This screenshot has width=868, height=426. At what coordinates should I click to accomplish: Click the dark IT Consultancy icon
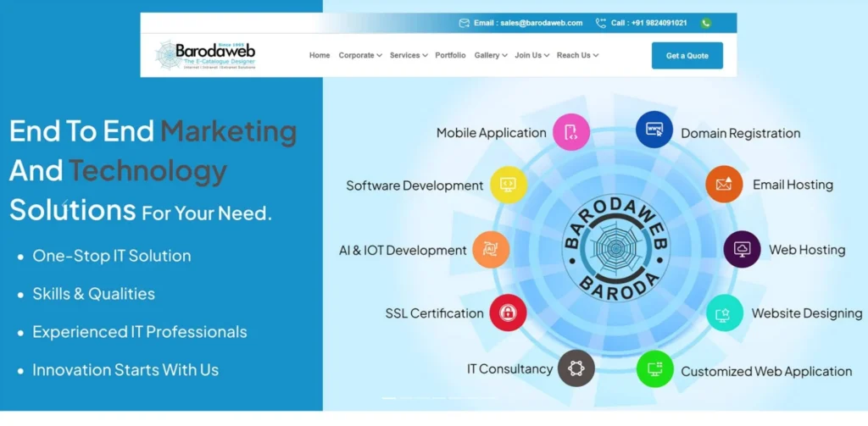(x=576, y=368)
